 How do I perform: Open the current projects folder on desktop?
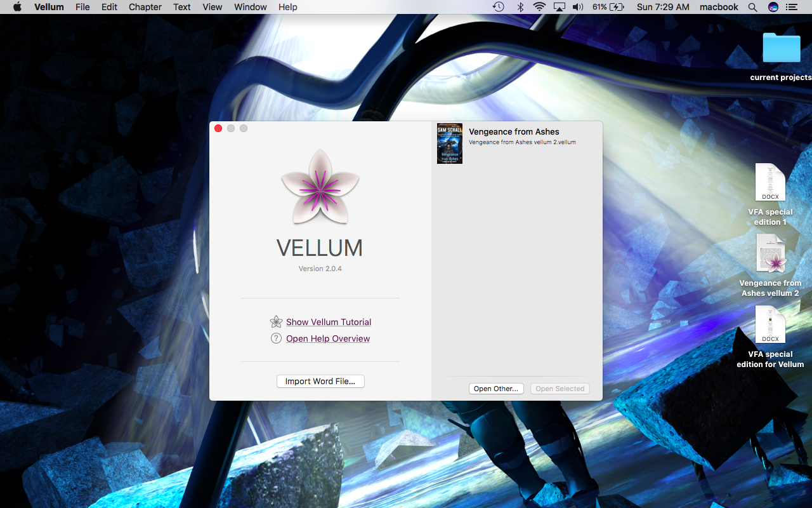point(781,48)
